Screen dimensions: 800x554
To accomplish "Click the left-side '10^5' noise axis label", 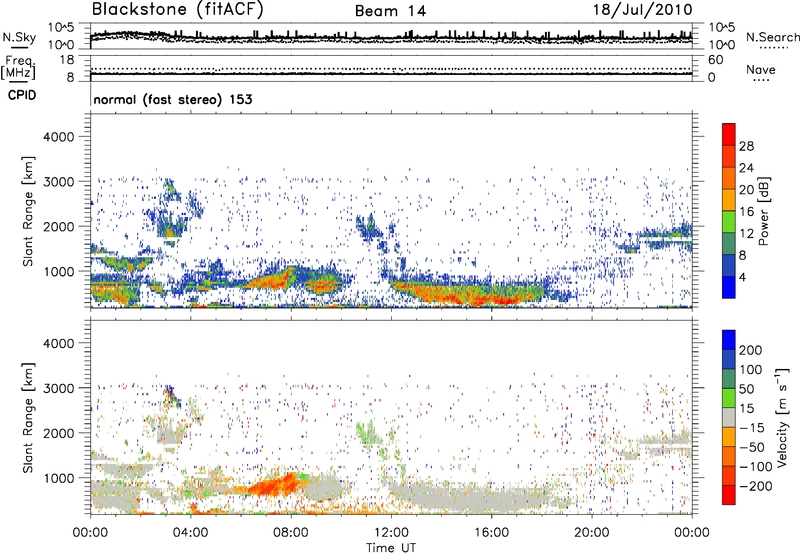I will [x=61, y=27].
